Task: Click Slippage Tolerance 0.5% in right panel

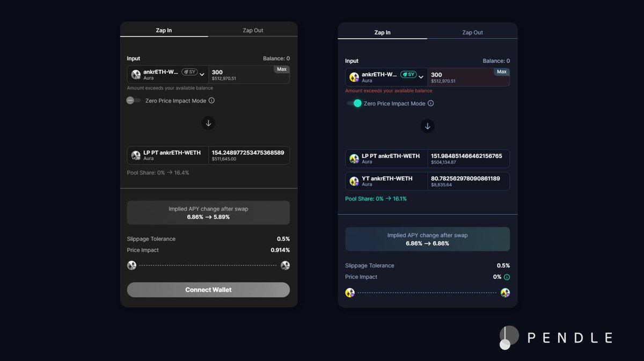Action: 427,265
